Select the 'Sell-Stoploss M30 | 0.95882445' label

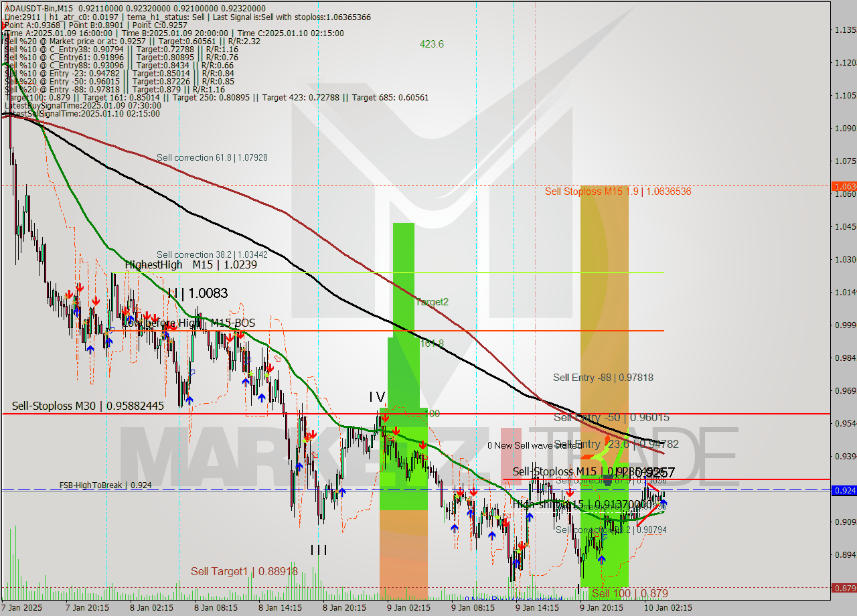[88, 406]
